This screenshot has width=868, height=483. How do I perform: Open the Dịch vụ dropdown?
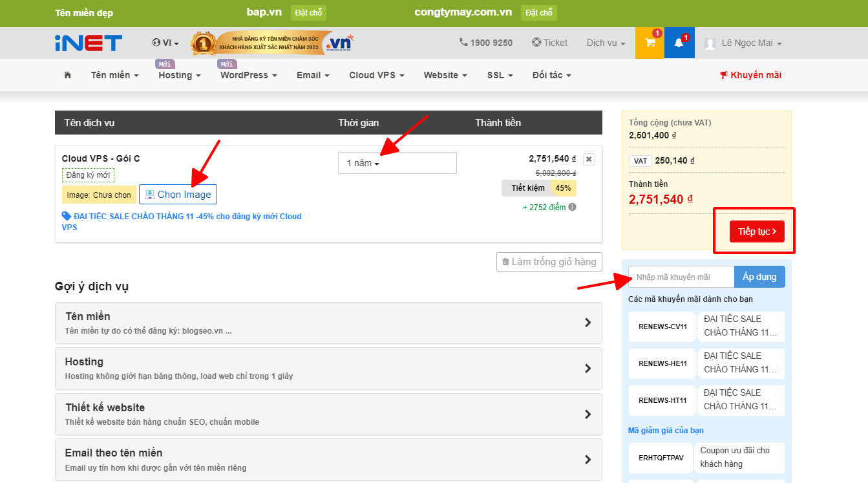(x=606, y=43)
